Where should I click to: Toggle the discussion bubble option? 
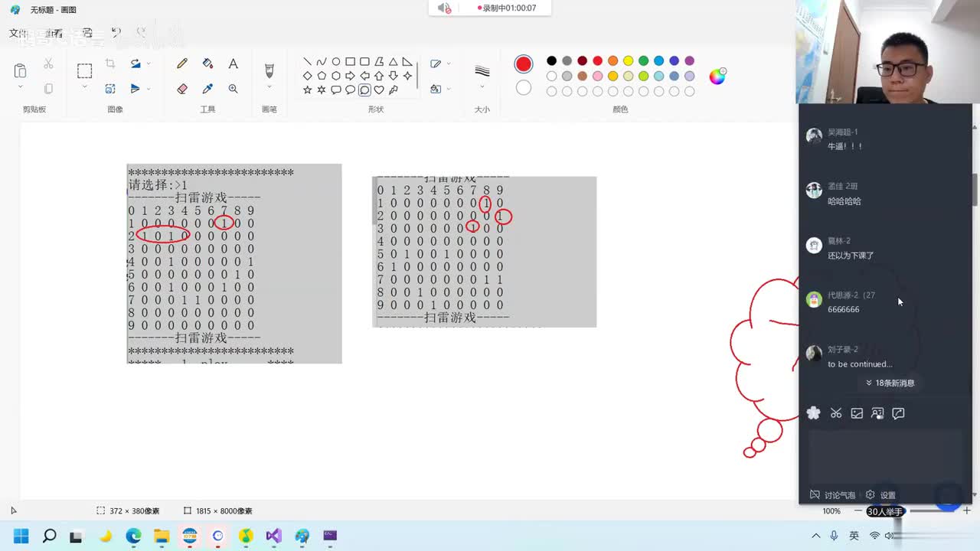click(832, 495)
